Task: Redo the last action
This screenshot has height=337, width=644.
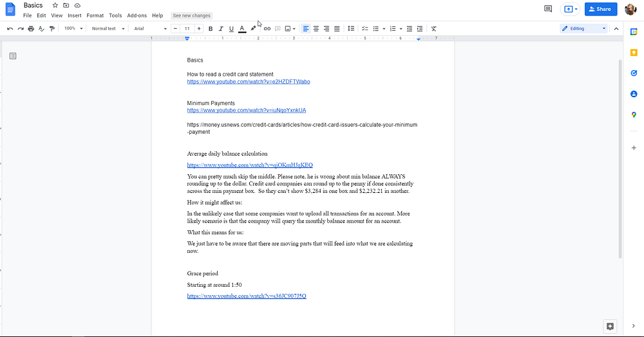Action: coord(21,29)
